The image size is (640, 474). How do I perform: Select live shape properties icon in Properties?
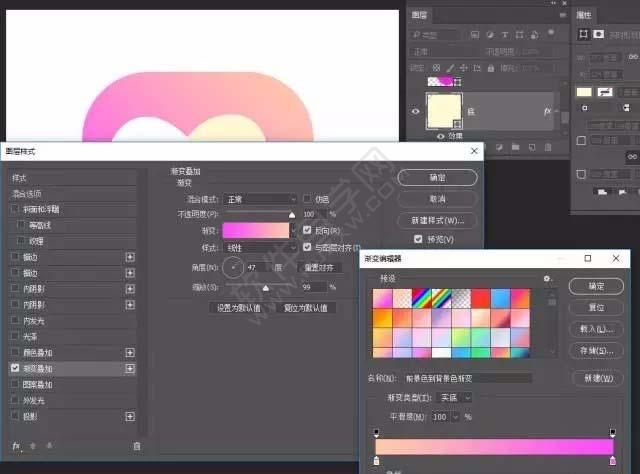click(583, 34)
